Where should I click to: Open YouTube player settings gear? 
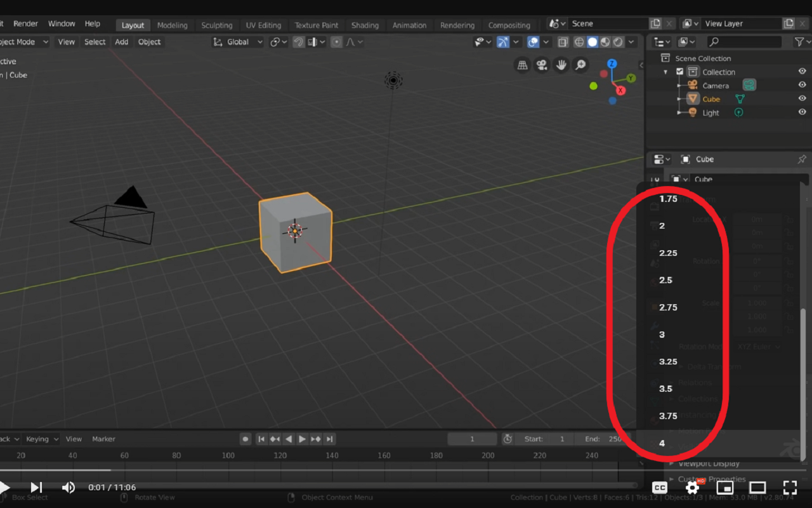(693, 488)
